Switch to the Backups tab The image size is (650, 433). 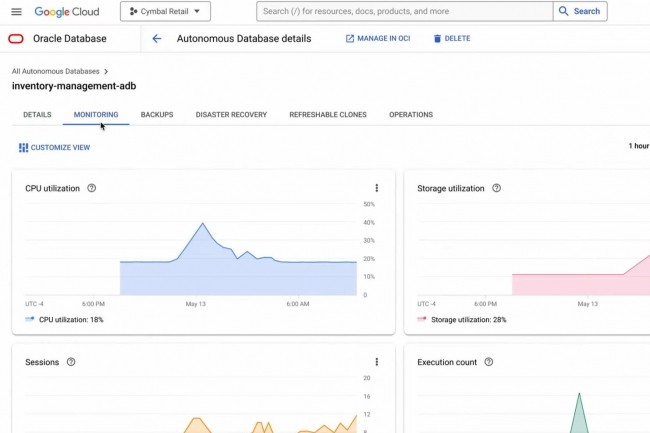pyautogui.click(x=157, y=115)
